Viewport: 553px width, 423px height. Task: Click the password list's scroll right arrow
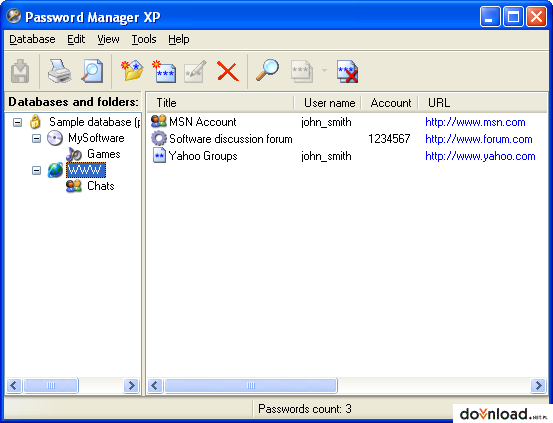(539, 385)
